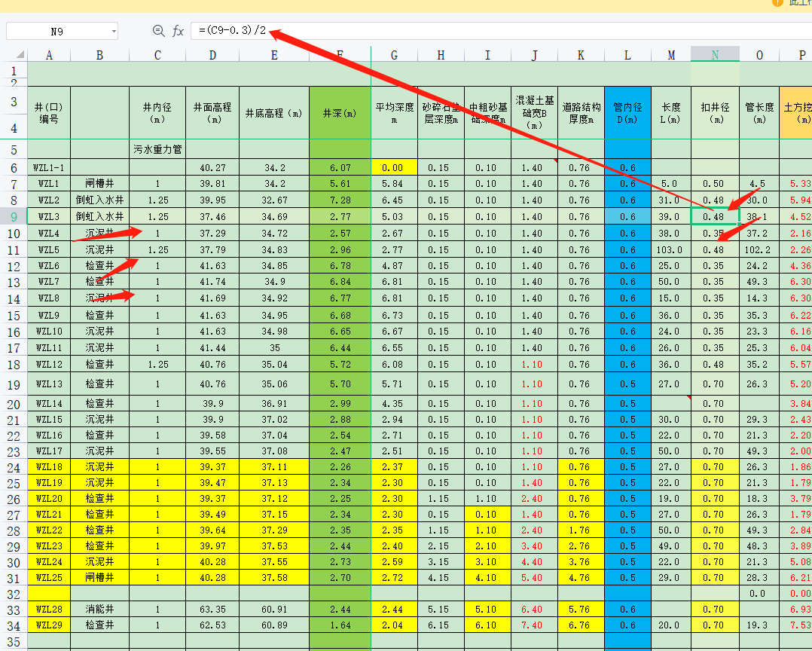Select the cell 闸槽井 in row 31
Image resolution: width=812 pixels, height=651 pixels.
(99, 577)
